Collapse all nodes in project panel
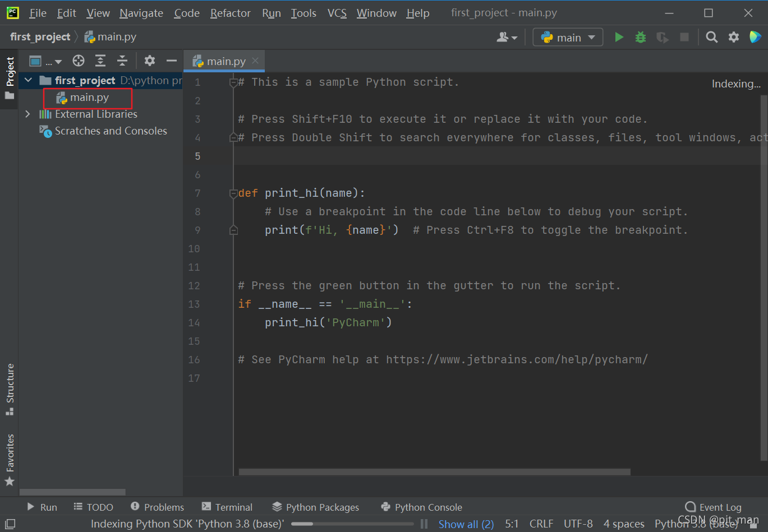The height and width of the screenshot is (532, 768). point(122,61)
